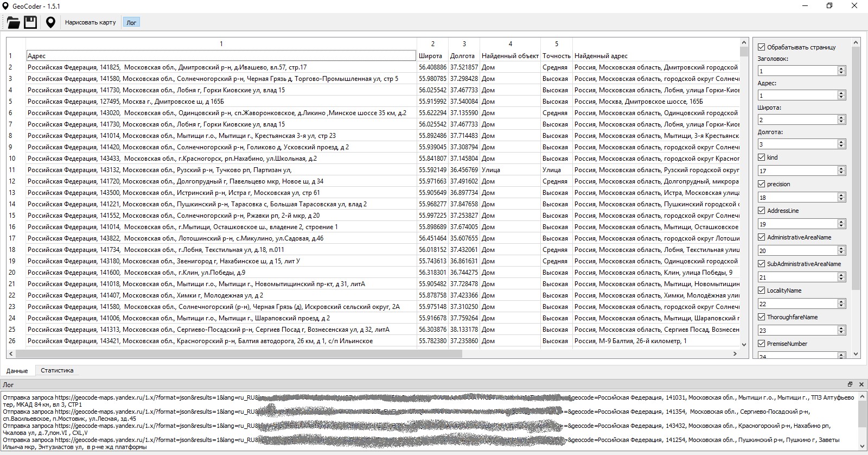Select the Точность header cell
Viewport: 868px width, 455px height.
coord(557,56)
